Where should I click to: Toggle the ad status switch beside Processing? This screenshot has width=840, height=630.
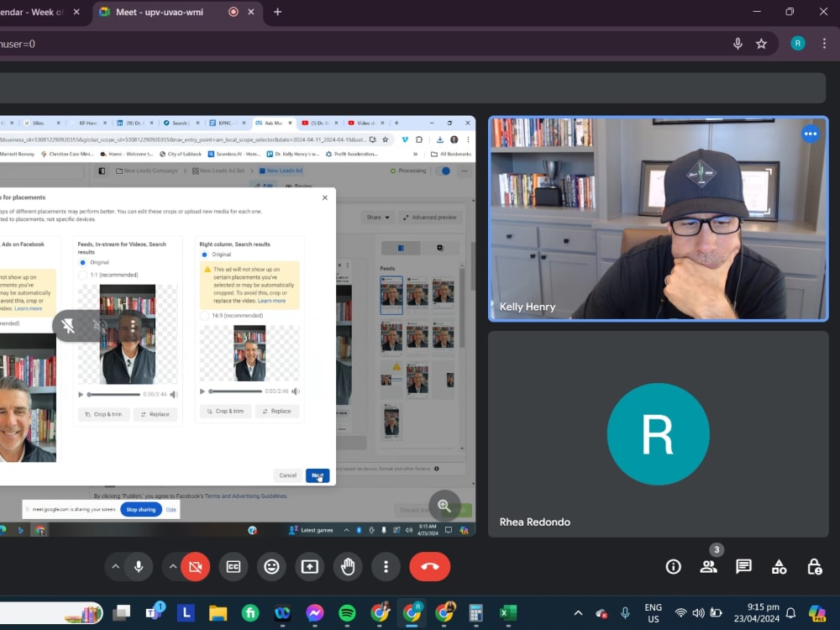[443, 171]
